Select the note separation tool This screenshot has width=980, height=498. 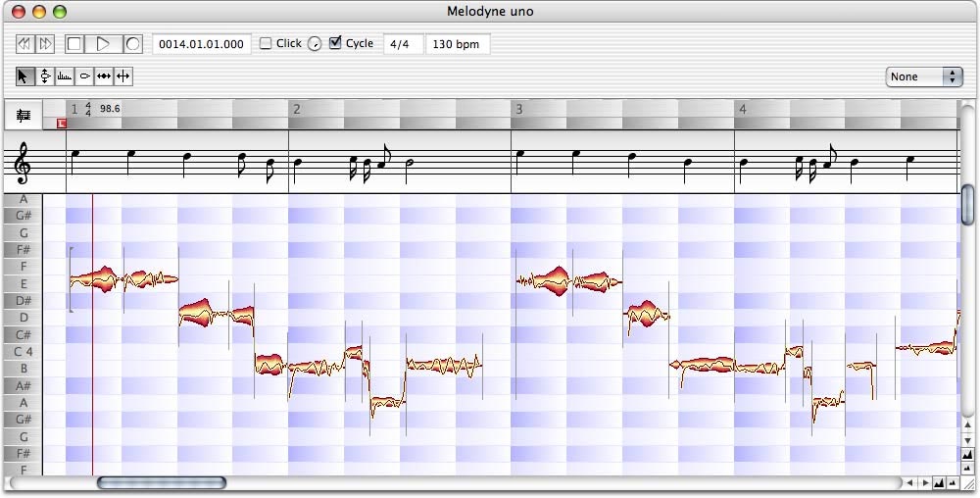point(123,76)
